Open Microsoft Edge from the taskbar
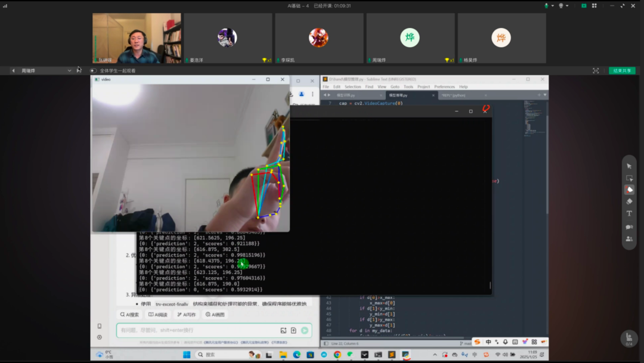Viewport: 644px width, 363px height. [x=296, y=355]
